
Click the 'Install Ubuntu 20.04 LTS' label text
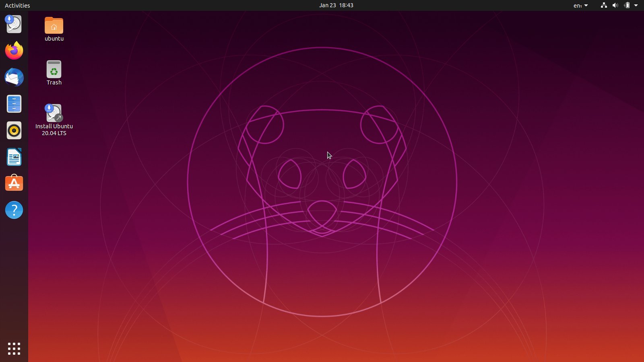54,130
